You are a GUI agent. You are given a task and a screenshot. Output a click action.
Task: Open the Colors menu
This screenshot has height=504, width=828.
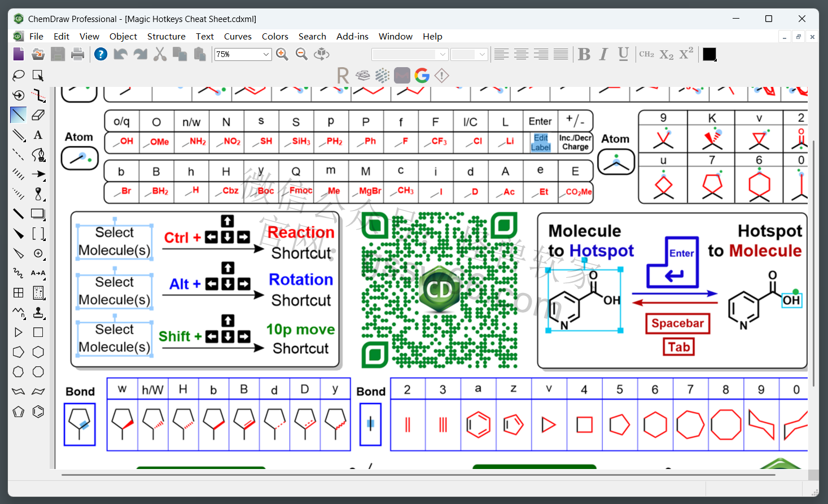coord(275,36)
